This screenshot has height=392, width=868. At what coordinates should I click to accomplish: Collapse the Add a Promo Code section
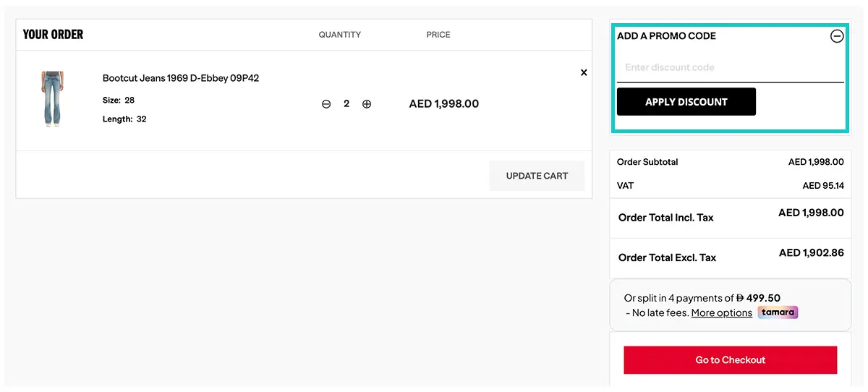tap(837, 36)
